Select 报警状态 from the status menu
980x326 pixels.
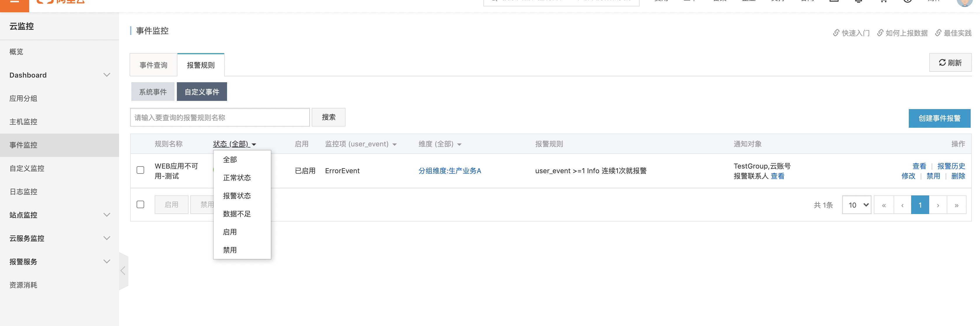pos(237,196)
